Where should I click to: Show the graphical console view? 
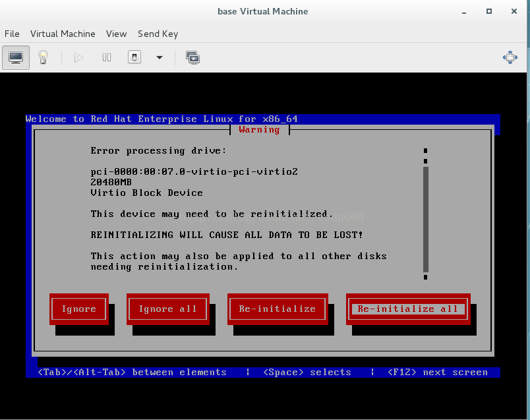16,57
